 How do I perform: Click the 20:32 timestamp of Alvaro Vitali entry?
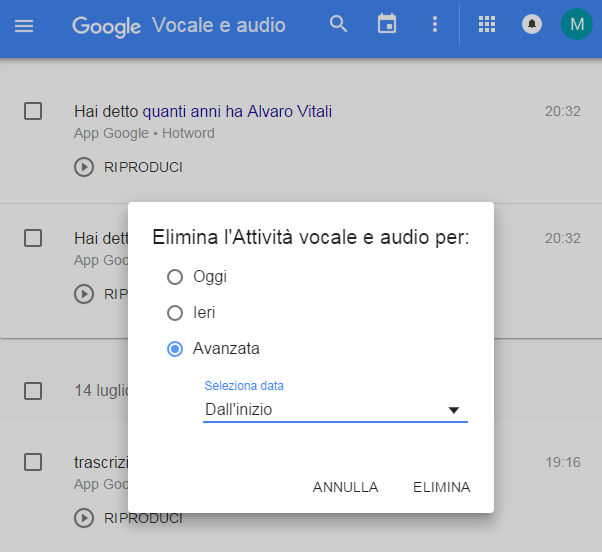[x=563, y=111]
